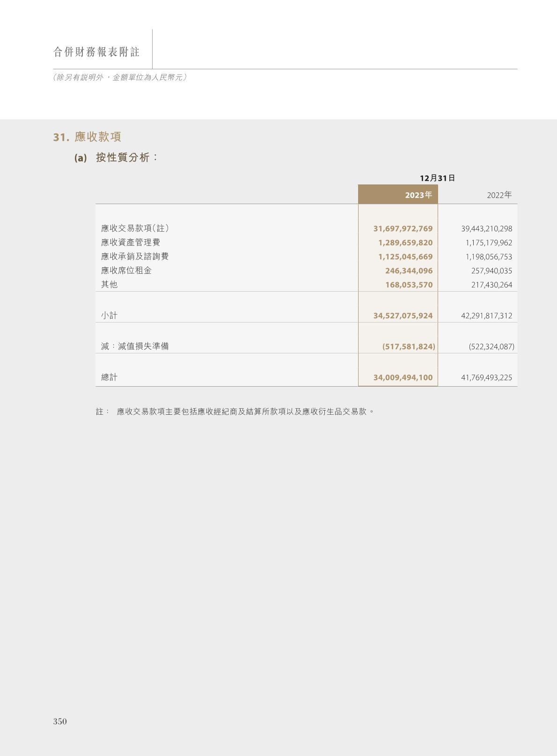
Task: Click the row label 應收席位租金
Action: [x=126, y=271]
